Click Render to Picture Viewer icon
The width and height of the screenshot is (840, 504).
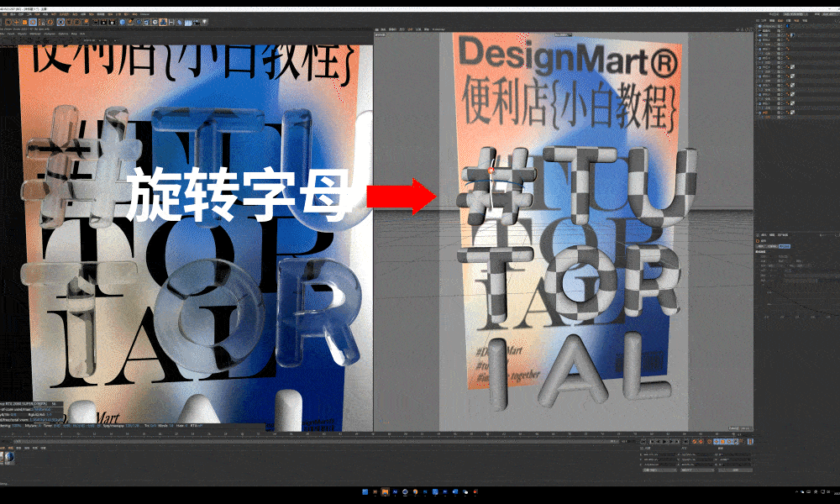click(x=104, y=22)
